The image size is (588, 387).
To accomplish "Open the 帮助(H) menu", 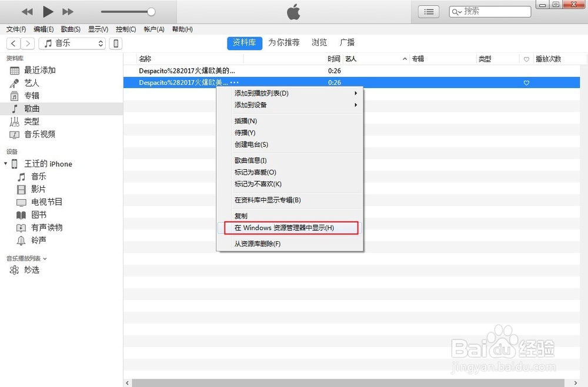I will pos(182,29).
